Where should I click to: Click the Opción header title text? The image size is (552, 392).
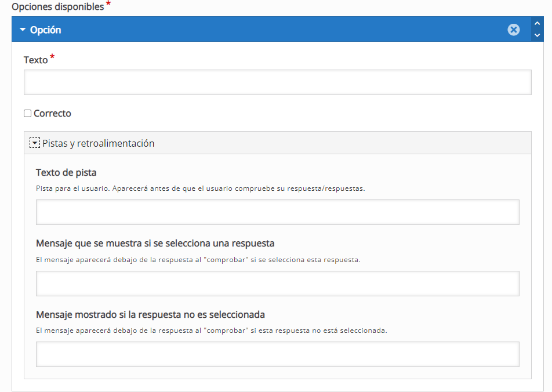point(45,30)
